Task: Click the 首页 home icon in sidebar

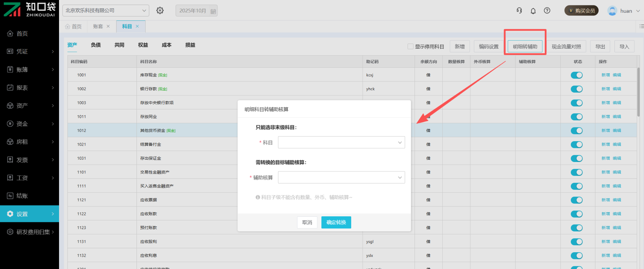Action: tap(10, 34)
